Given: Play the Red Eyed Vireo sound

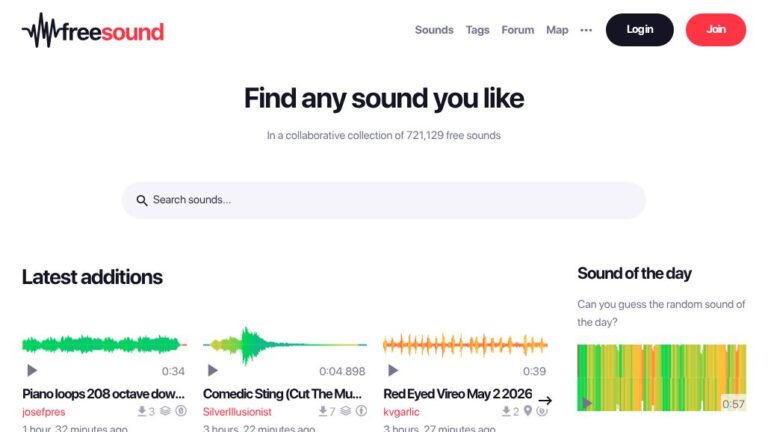Looking at the screenshot, I should [393, 371].
